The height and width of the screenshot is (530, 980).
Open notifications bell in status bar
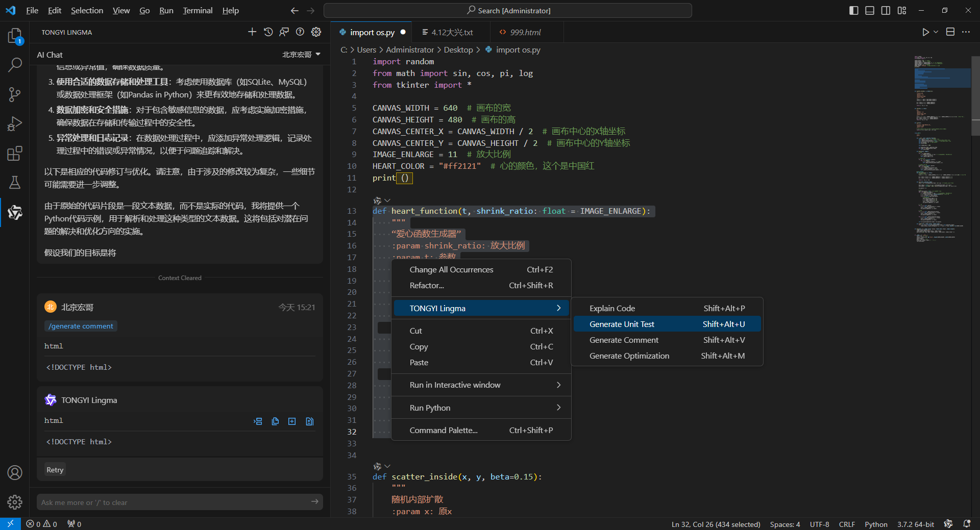click(967, 524)
